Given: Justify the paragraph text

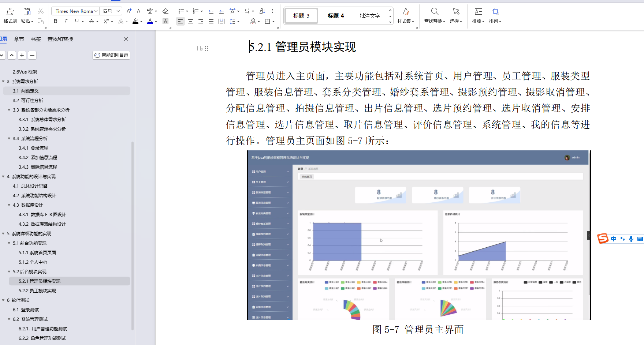Looking at the screenshot, I should pos(211,22).
